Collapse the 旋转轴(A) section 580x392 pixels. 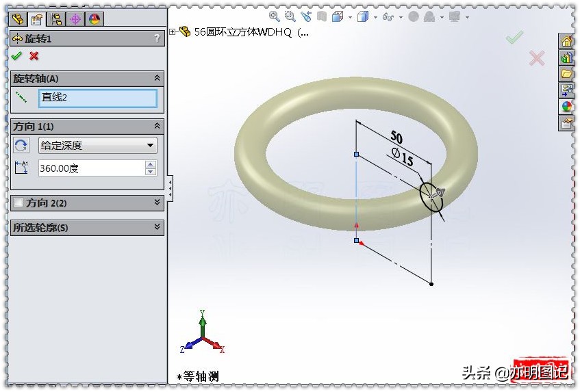(x=157, y=78)
